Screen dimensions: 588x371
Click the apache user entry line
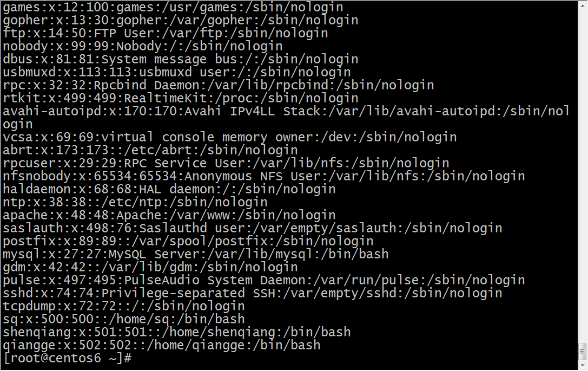(x=169, y=215)
